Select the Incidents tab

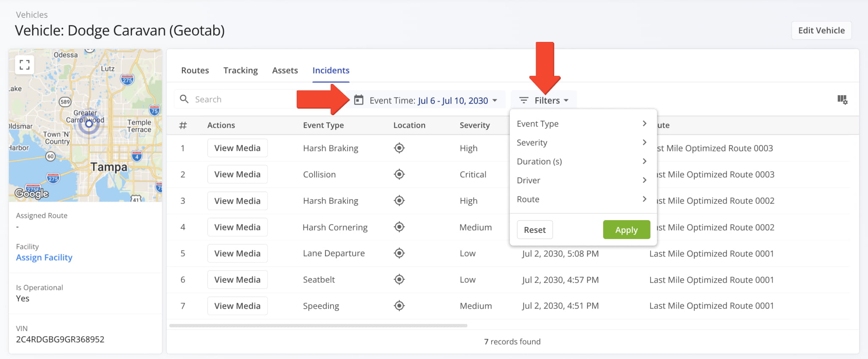point(331,70)
